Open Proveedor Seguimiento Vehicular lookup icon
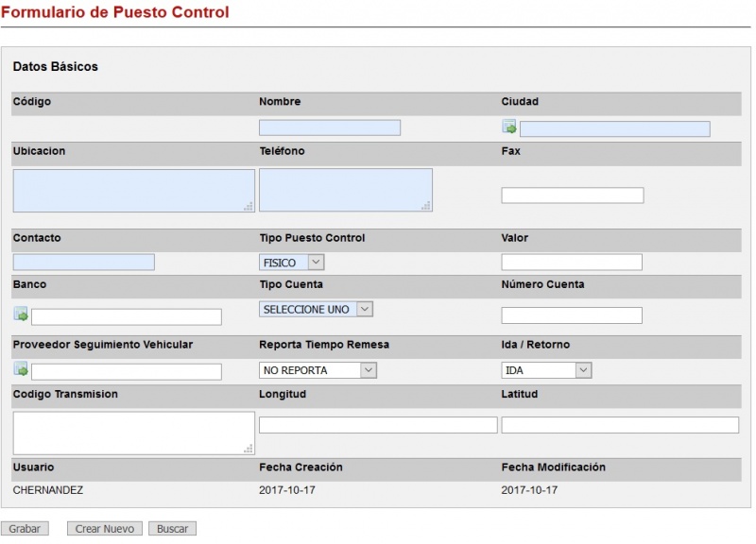This screenshot has width=756, height=544. [21, 370]
